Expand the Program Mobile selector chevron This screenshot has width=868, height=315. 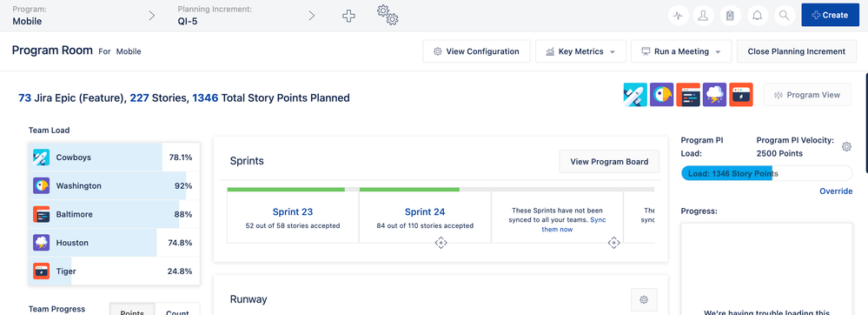(x=152, y=16)
